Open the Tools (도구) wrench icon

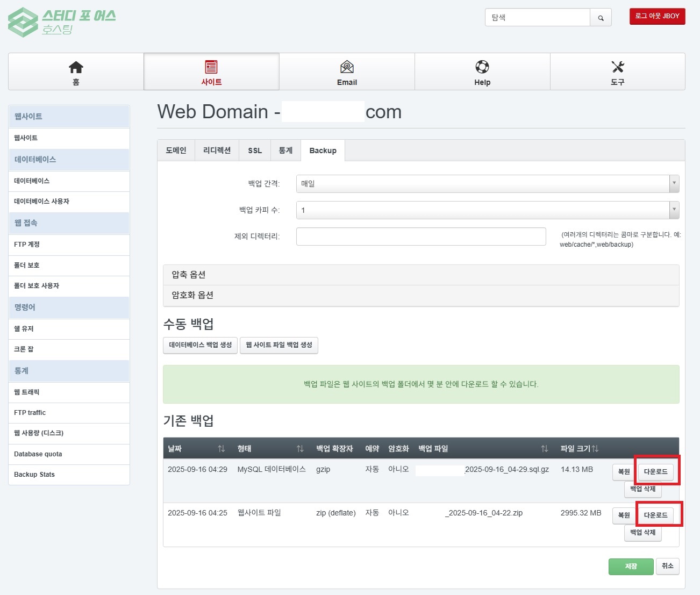[618, 67]
